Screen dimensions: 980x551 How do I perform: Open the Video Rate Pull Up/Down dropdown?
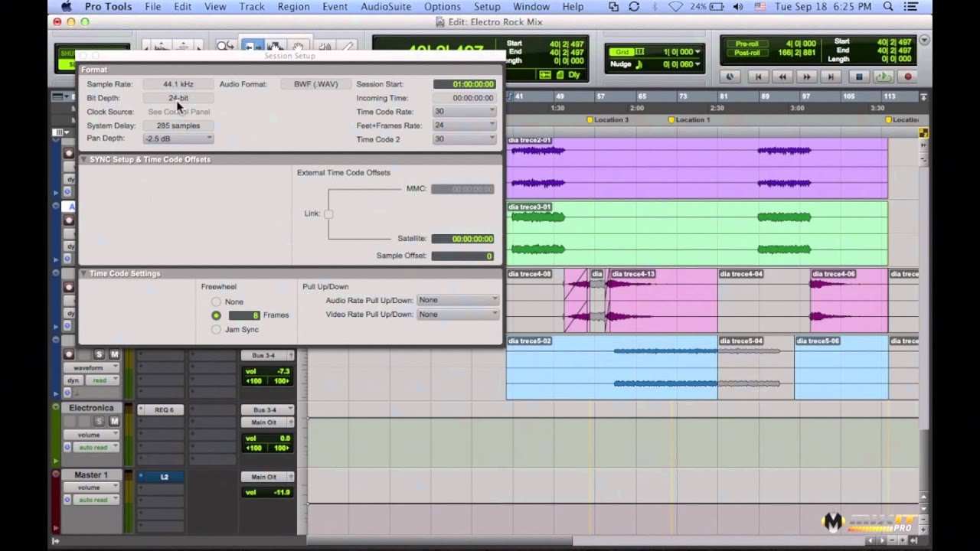click(x=457, y=314)
